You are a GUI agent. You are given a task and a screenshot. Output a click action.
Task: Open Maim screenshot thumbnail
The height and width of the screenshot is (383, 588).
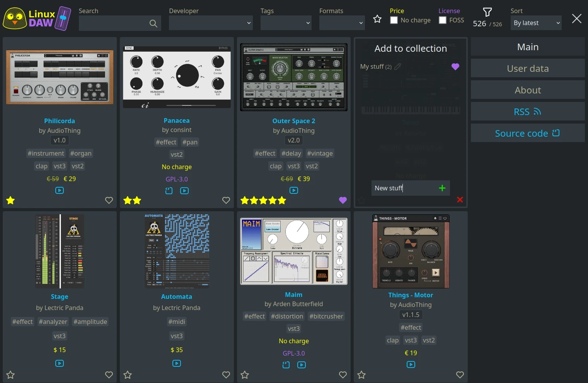[x=294, y=251]
